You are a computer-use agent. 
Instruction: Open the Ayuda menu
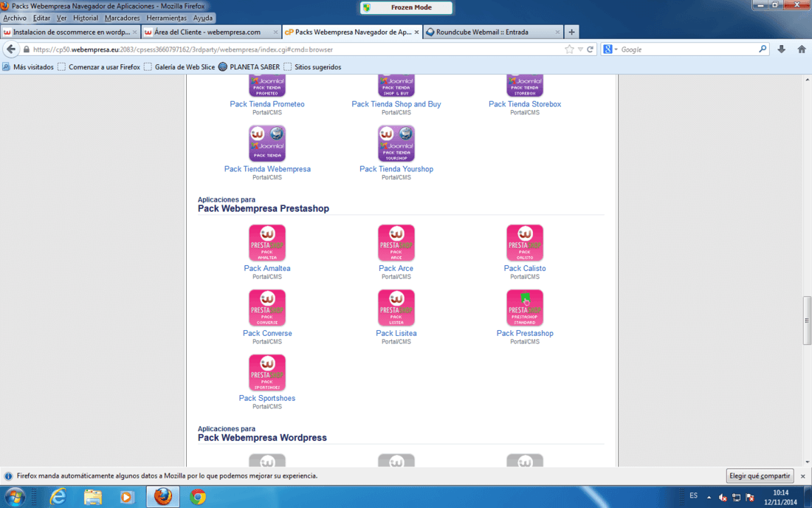tap(202, 18)
